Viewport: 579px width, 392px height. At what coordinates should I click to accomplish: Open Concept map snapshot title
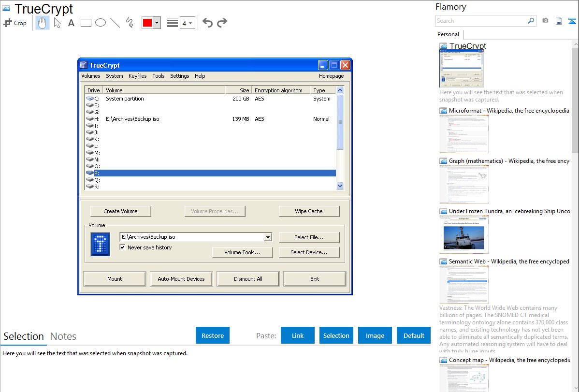tap(509, 360)
